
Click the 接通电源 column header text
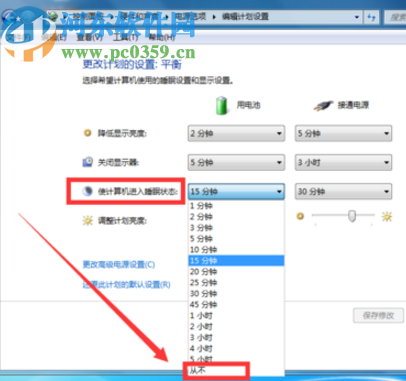[353, 105]
